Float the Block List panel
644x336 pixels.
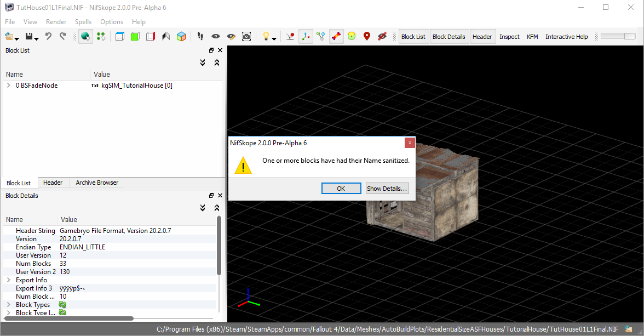point(211,50)
